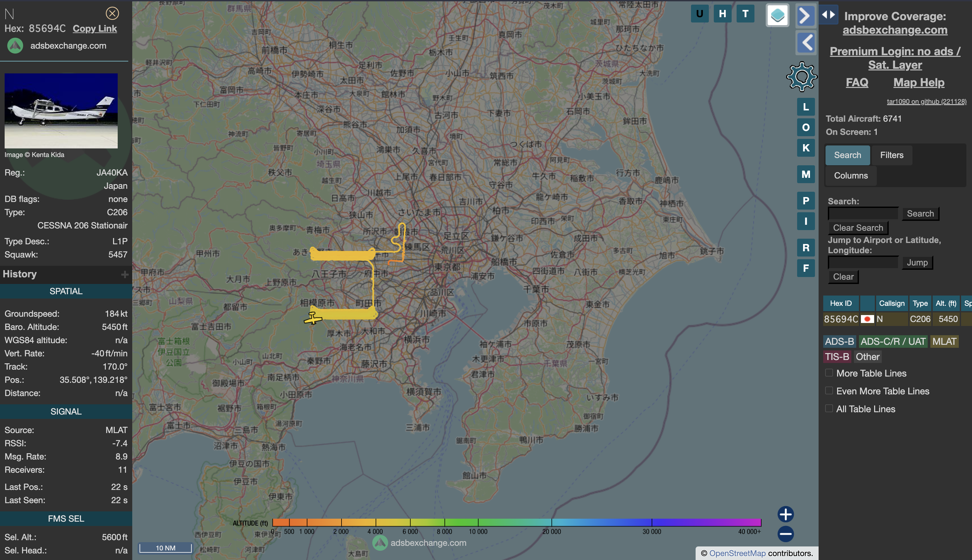Sort table by Hex ID column

[x=840, y=303]
